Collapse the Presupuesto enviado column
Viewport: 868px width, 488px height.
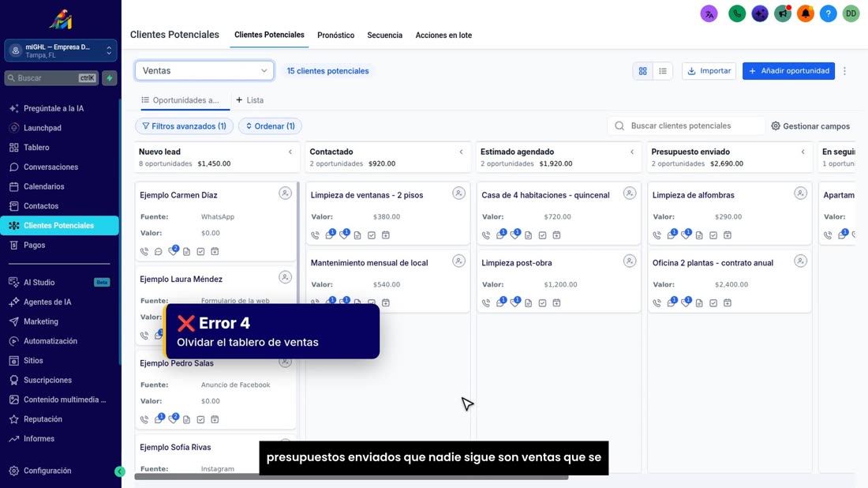click(x=803, y=152)
